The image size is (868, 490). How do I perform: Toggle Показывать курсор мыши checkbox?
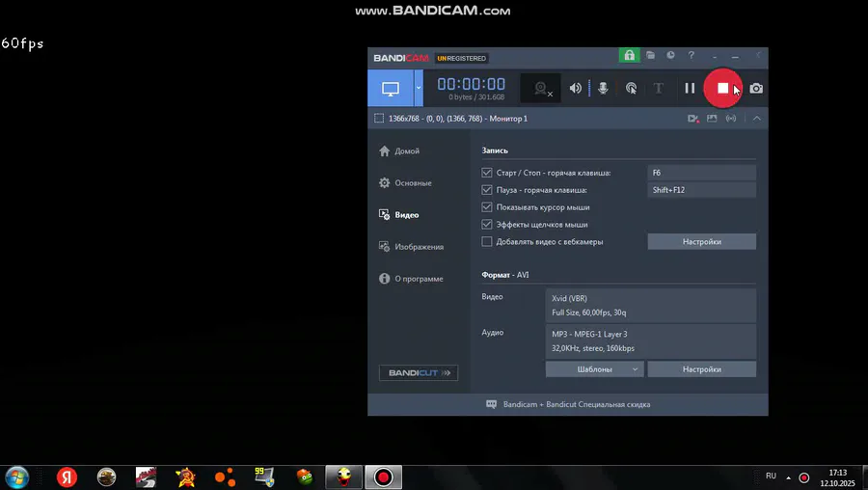pyautogui.click(x=487, y=207)
